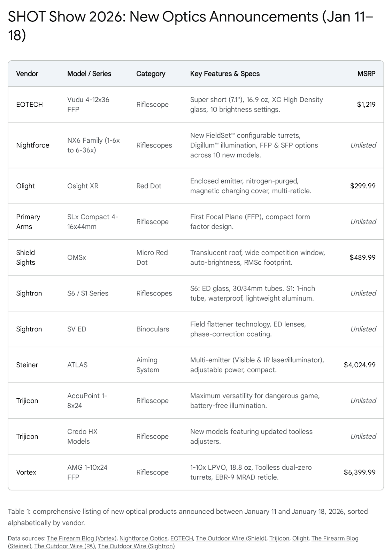This screenshot has height=558, width=392.
Task: Click the Key Features & Specs header
Action: [x=225, y=74]
